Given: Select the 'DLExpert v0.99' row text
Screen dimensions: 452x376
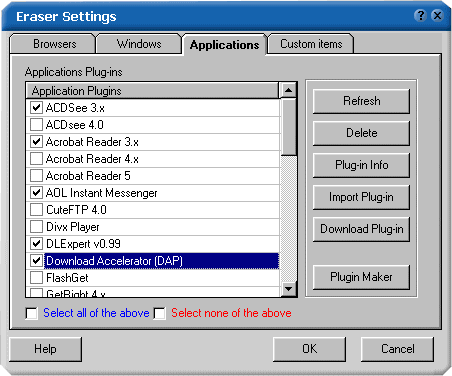Looking at the screenshot, I should coord(83,244).
